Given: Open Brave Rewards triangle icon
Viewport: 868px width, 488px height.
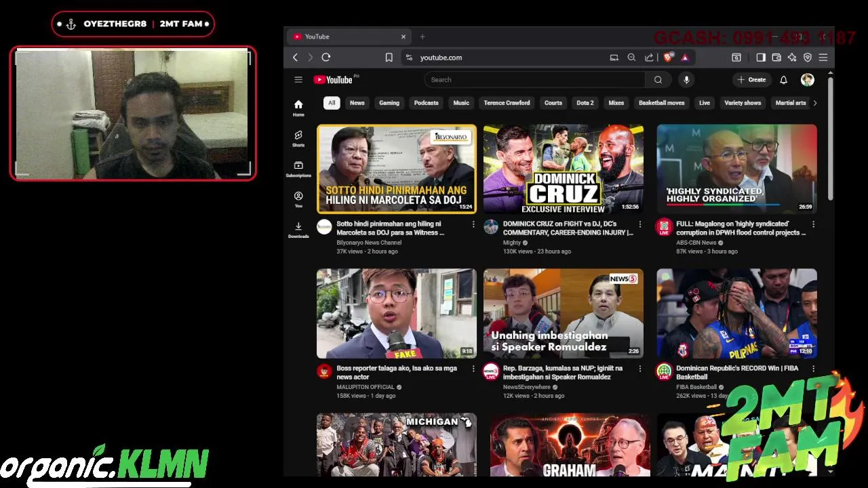Looking at the screenshot, I should [x=685, y=58].
